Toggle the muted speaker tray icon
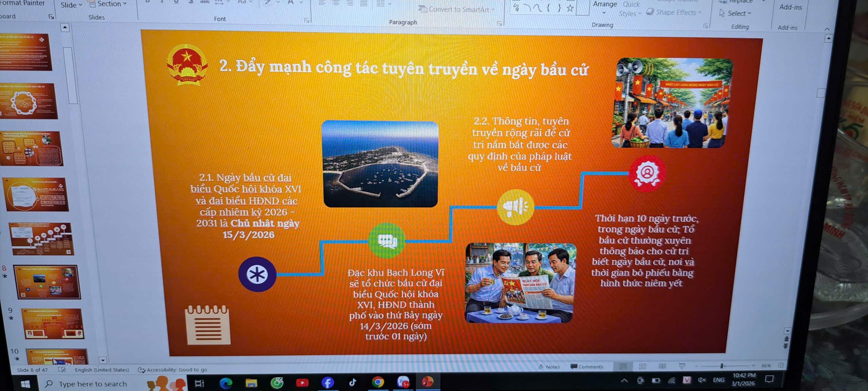 702,380
